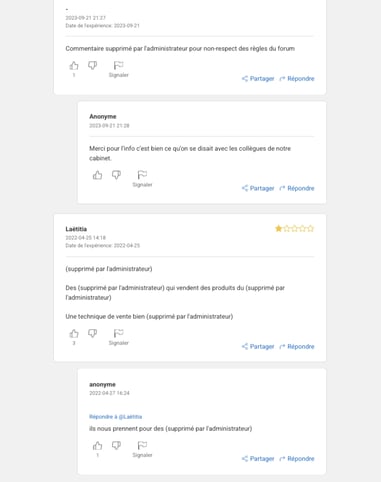381x482 pixels.
Task: Flag Laëtitia's review with Signaler
Action: pyautogui.click(x=118, y=337)
